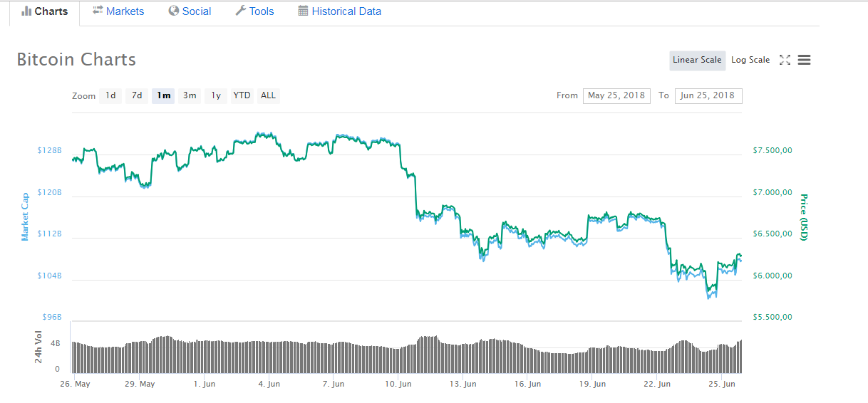Set zoom to 7d
Viewport: 868px width, 403px height.
(x=137, y=95)
